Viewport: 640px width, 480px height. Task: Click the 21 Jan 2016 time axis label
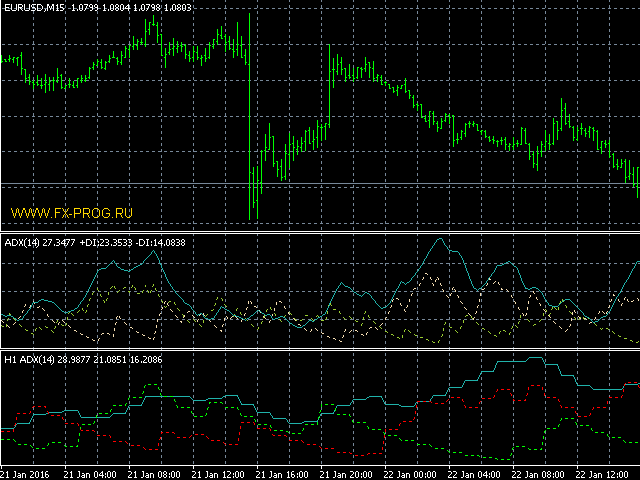25,475
